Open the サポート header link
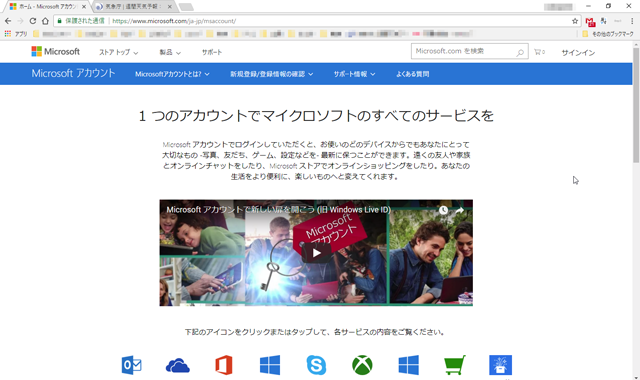 pyautogui.click(x=212, y=52)
